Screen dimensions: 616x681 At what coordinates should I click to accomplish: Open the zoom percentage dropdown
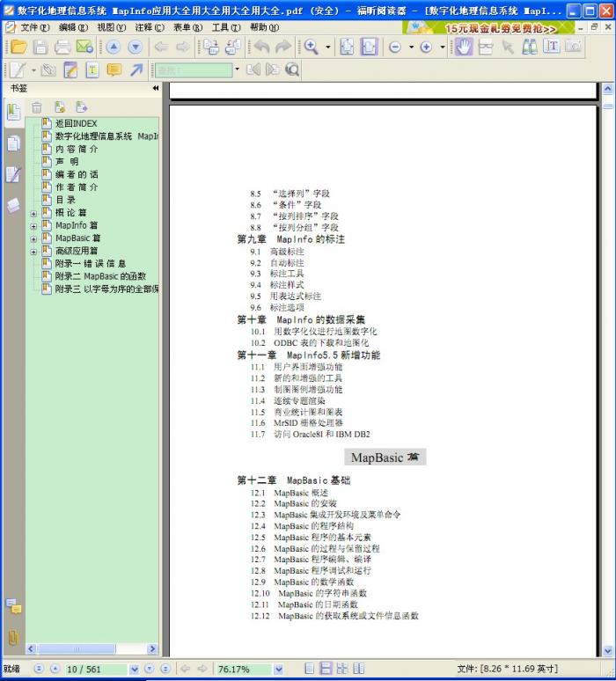pyautogui.click(x=278, y=669)
